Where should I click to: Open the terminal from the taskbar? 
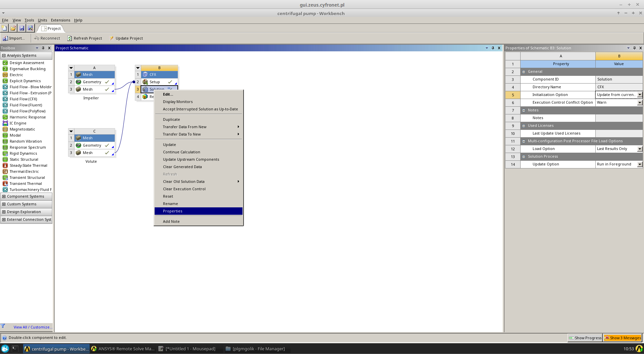pos(15,349)
